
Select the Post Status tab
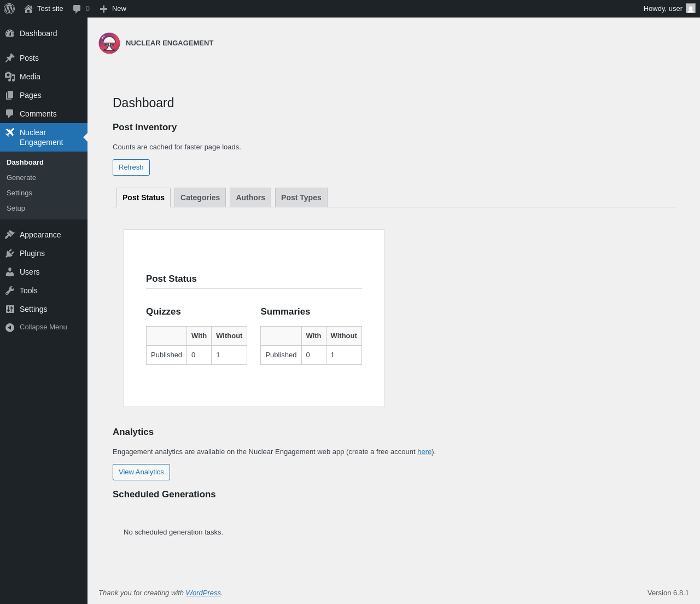143,198
